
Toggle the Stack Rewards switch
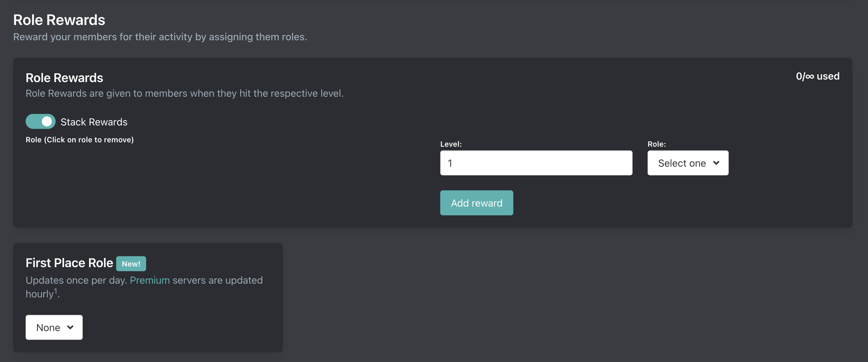tap(41, 122)
